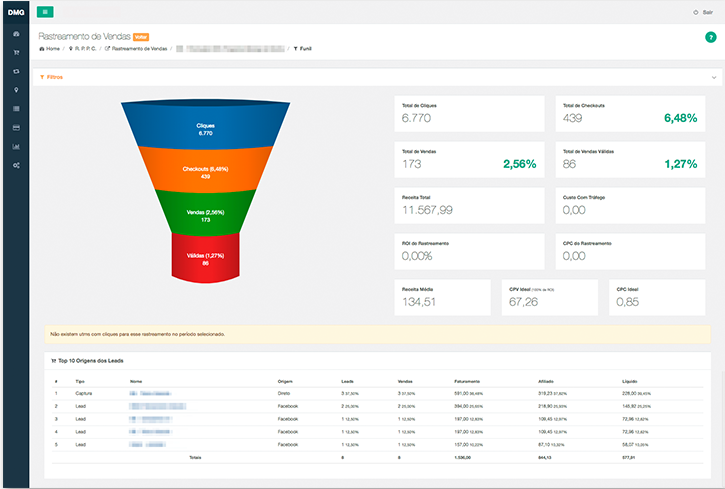The width and height of the screenshot is (725, 489).
Task: Open the list sidebar icon
Action: pyautogui.click(x=15, y=108)
